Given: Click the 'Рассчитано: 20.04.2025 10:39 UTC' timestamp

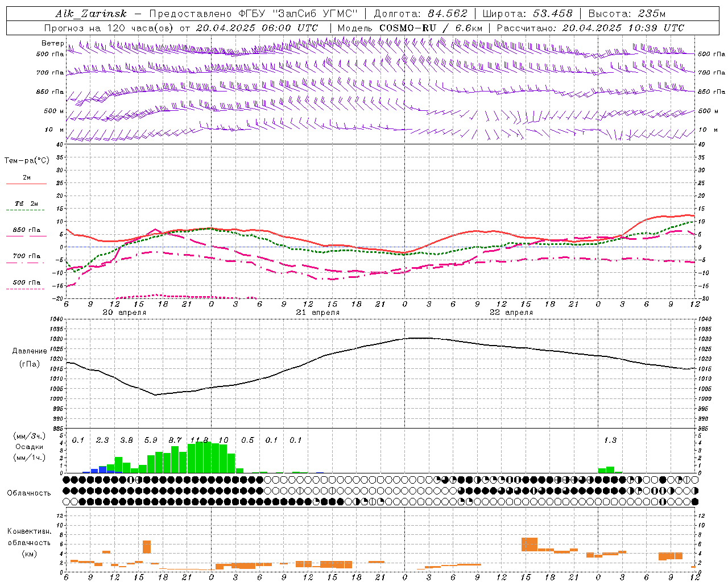Looking at the screenshot, I should point(590,28).
